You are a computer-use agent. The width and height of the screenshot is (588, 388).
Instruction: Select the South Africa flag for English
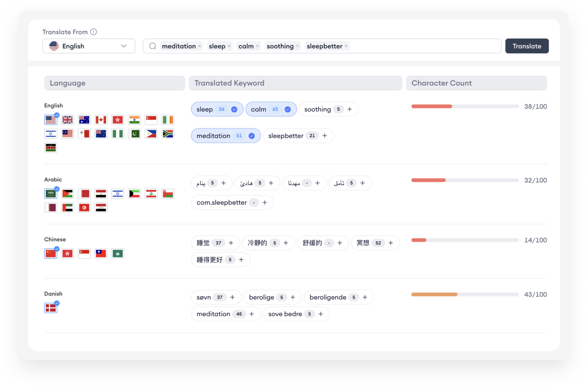(x=168, y=134)
